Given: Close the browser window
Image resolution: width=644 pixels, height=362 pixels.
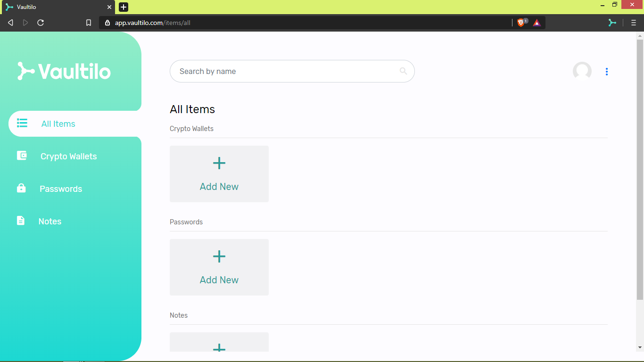Looking at the screenshot, I should (632, 5).
